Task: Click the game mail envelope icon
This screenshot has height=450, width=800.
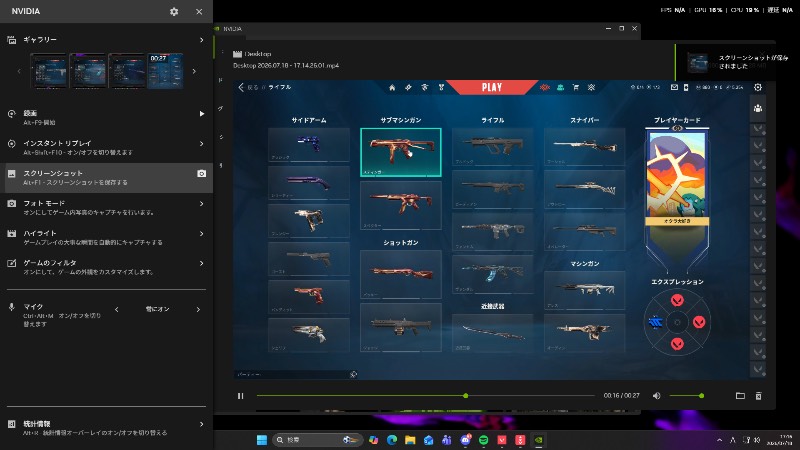Action: pyautogui.click(x=674, y=87)
